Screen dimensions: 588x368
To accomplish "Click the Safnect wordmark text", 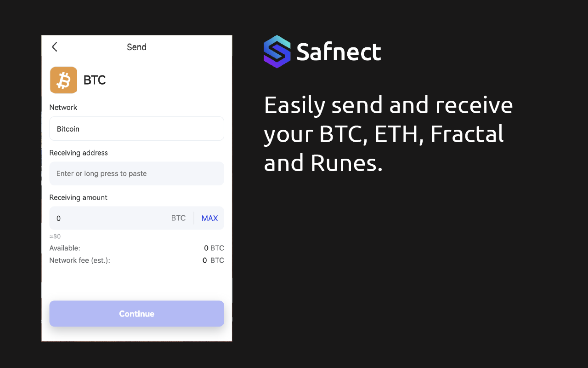I will click(x=339, y=52).
